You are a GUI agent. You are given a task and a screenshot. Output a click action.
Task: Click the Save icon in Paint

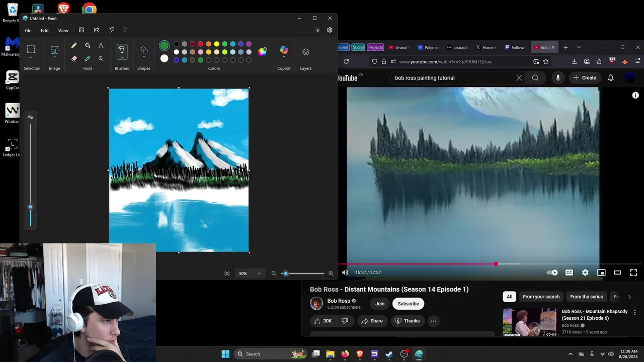[82, 30]
